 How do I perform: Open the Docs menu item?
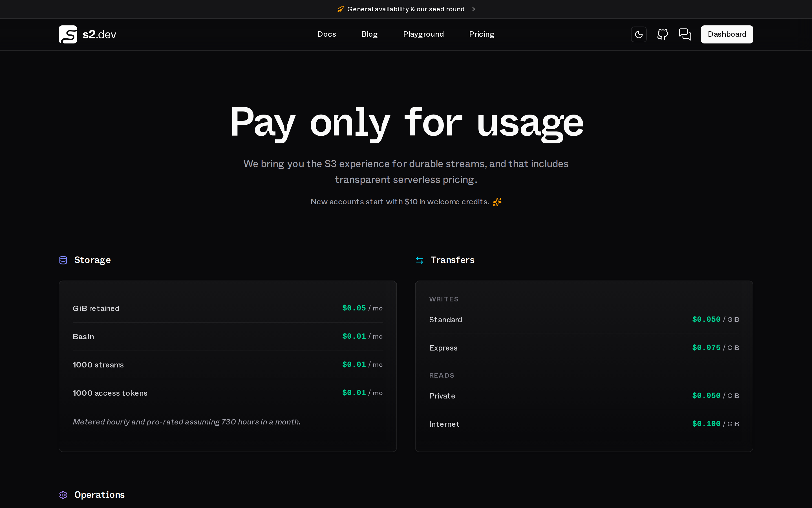coord(326,34)
